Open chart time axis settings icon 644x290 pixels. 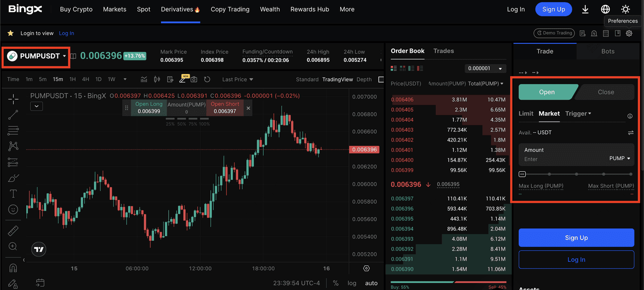(x=366, y=268)
